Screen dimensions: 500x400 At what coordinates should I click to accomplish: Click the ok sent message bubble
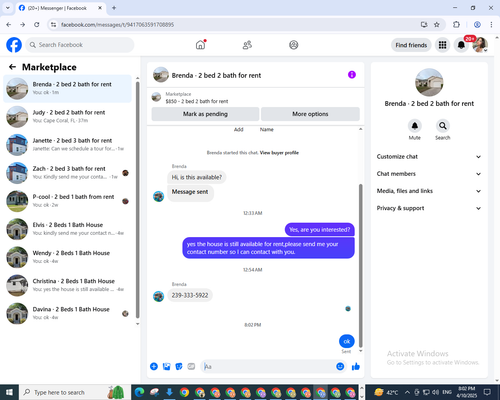click(347, 341)
